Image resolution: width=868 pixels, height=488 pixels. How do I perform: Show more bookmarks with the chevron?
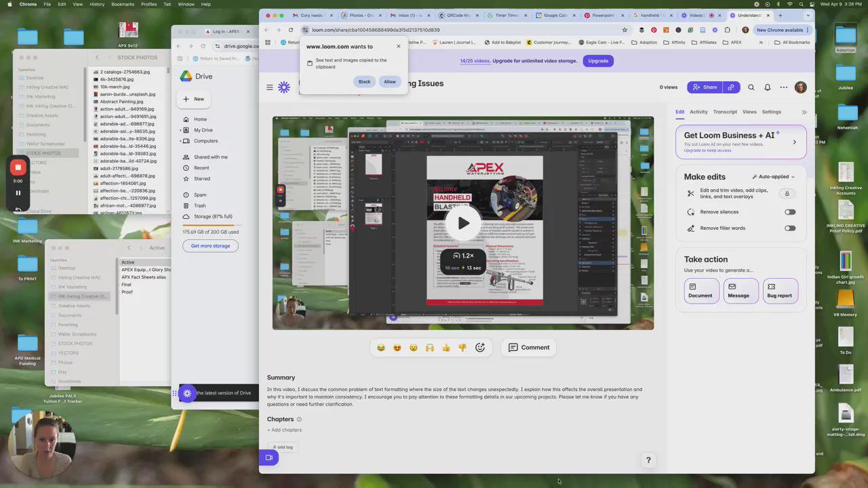(761, 42)
